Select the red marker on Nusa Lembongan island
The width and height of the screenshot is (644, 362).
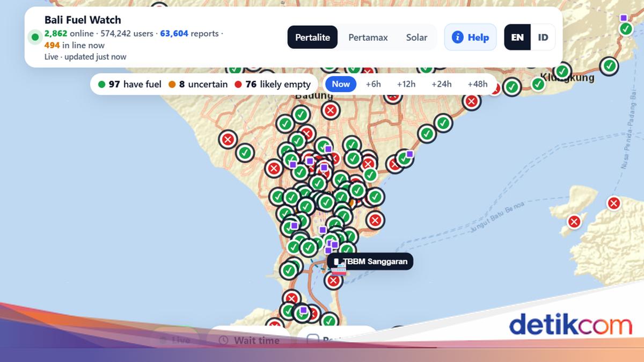574,222
